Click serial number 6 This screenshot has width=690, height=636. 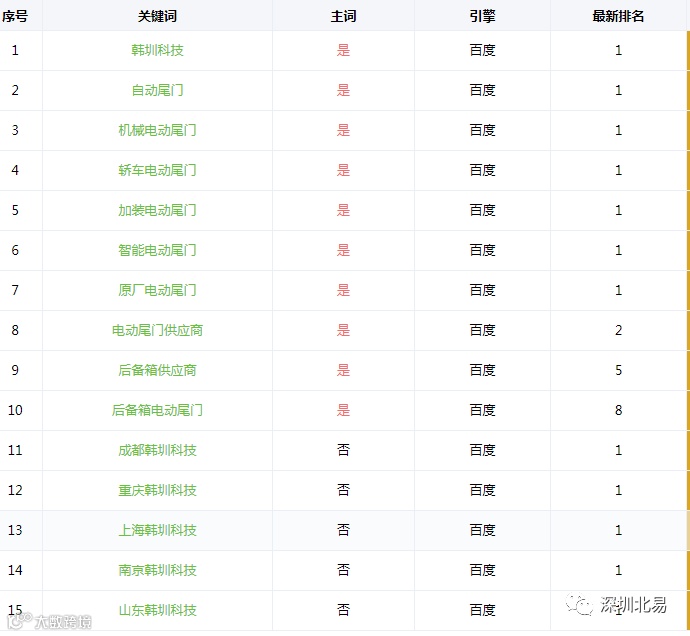coord(15,250)
